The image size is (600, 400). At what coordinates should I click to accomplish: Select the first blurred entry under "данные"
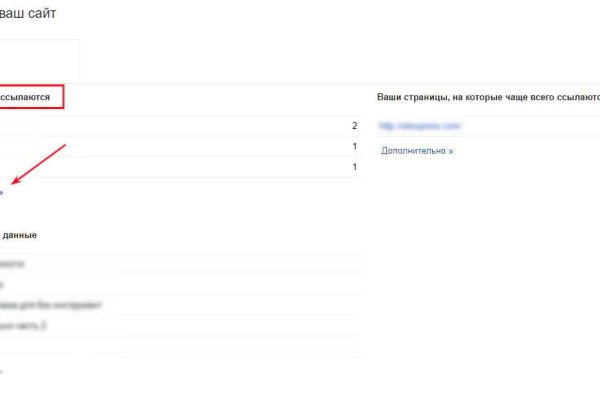click(x=14, y=263)
